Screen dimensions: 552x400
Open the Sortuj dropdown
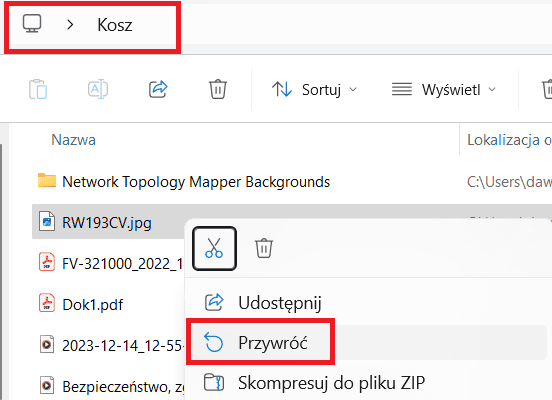(314, 89)
